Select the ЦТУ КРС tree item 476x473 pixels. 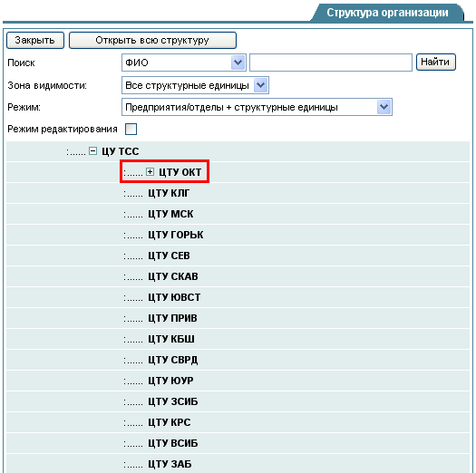click(x=170, y=422)
